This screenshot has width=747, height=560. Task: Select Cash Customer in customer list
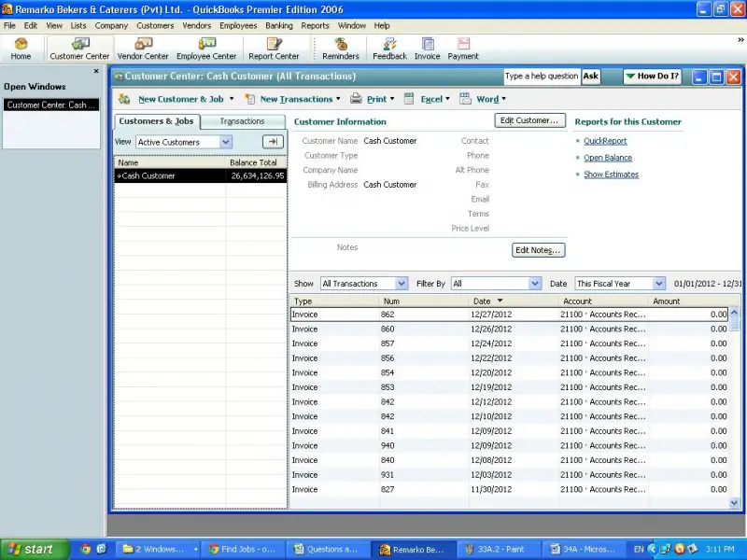pos(200,175)
